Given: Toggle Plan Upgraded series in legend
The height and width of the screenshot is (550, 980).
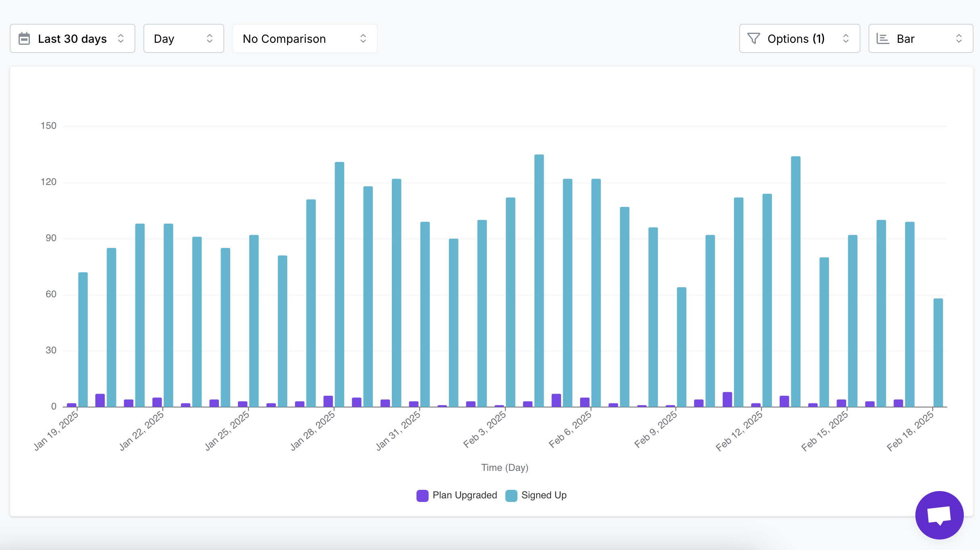Looking at the screenshot, I should tap(465, 495).
